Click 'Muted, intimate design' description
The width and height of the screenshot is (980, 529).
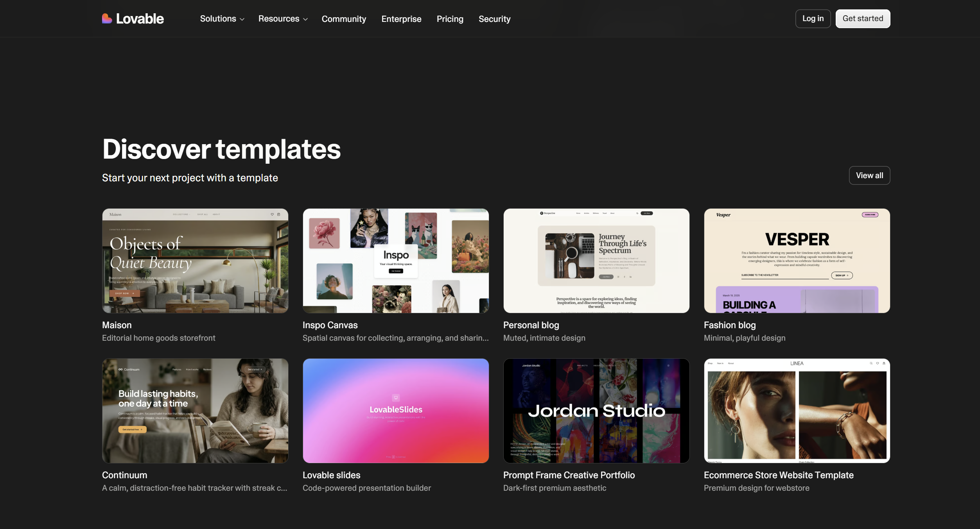[x=544, y=338]
